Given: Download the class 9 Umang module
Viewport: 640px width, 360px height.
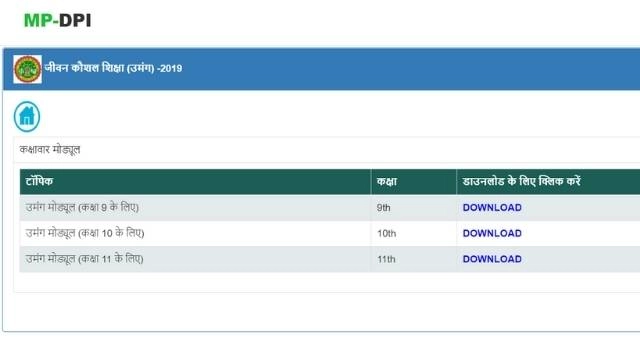Looking at the screenshot, I should pyautogui.click(x=492, y=208).
